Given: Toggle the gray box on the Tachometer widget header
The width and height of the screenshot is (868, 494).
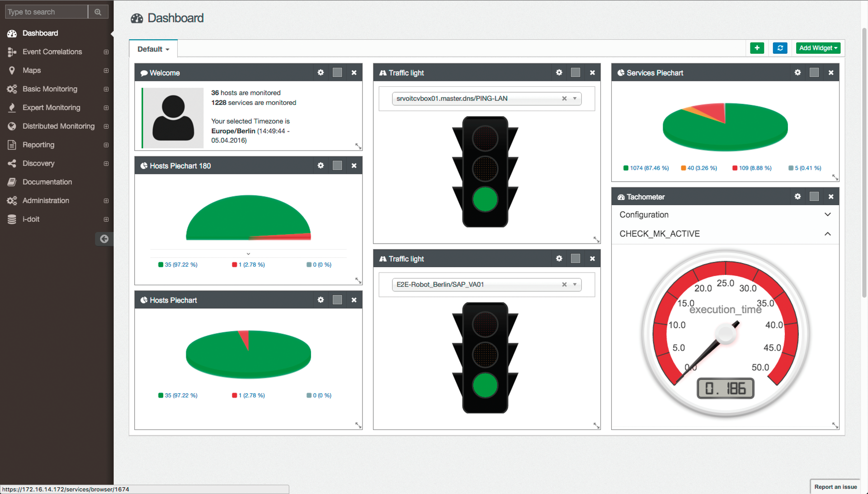Looking at the screenshot, I should click(x=814, y=196).
